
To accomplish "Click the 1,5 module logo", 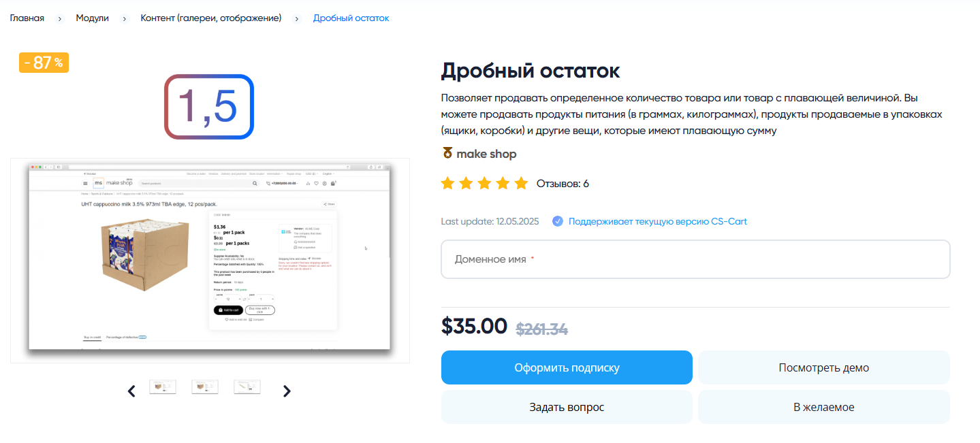I will pyautogui.click(x=209, y=107).
